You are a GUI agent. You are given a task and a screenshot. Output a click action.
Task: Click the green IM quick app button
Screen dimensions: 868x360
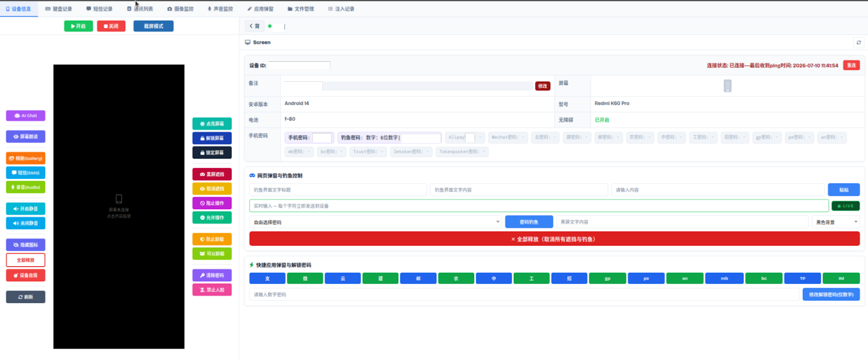click(x=841, y=279)
